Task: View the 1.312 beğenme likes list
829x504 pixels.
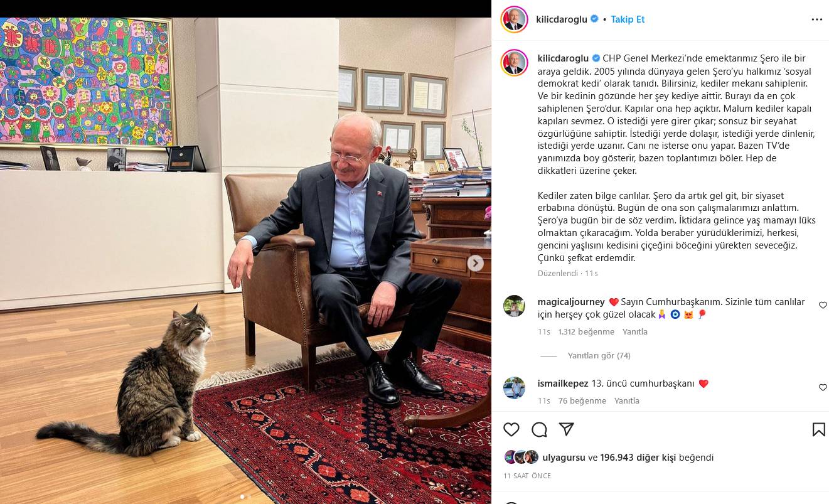Action: pyautogui.click(x=586, y=331)
